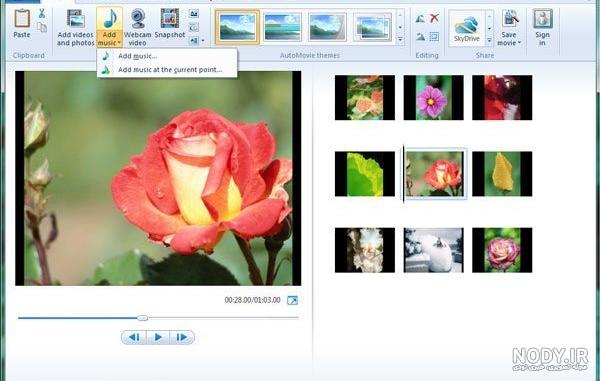This screenshot has width=600, height=381.
Task: Click the Rotate left icon
Action: [420, 18]
